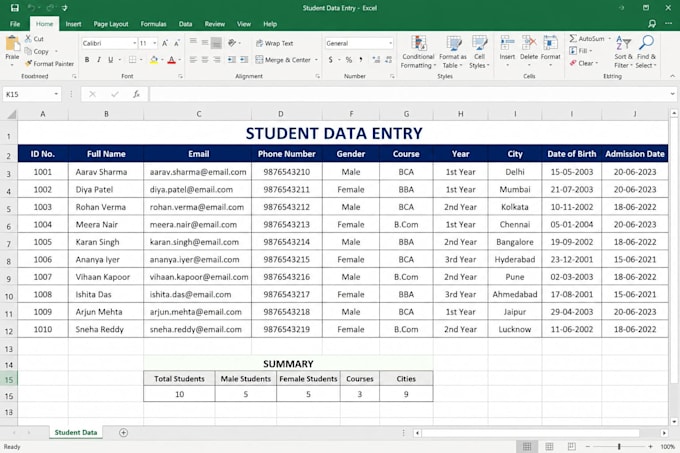Click the AutoSum sigma button
This screenshot has width=680, height=453.
(x=587, y=39)
